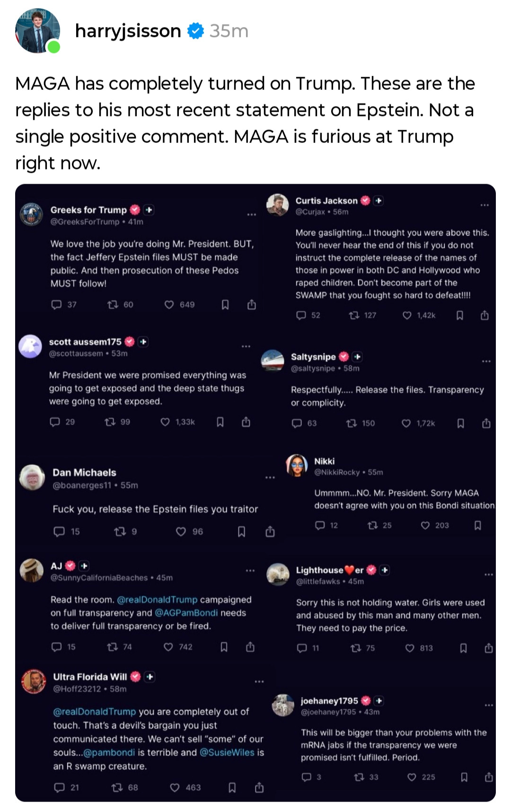Follow Greeks for Trump via plus badge
Screen dimensions: 511x812
(149, 210)
